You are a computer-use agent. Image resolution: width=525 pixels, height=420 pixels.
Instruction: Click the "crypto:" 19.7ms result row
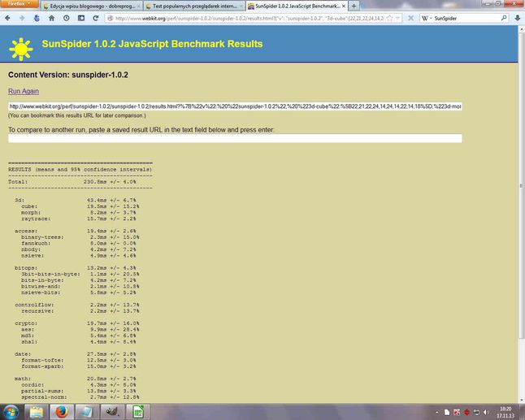pos(76,323)
